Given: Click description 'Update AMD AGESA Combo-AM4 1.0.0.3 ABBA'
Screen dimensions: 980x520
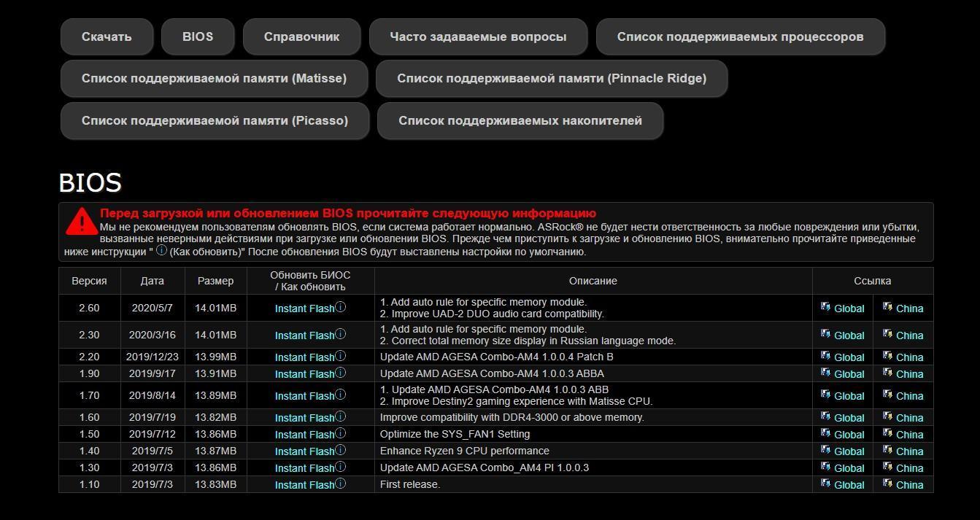Looking at the screenshot, I should pyautogui.click(x=492, y=373).
